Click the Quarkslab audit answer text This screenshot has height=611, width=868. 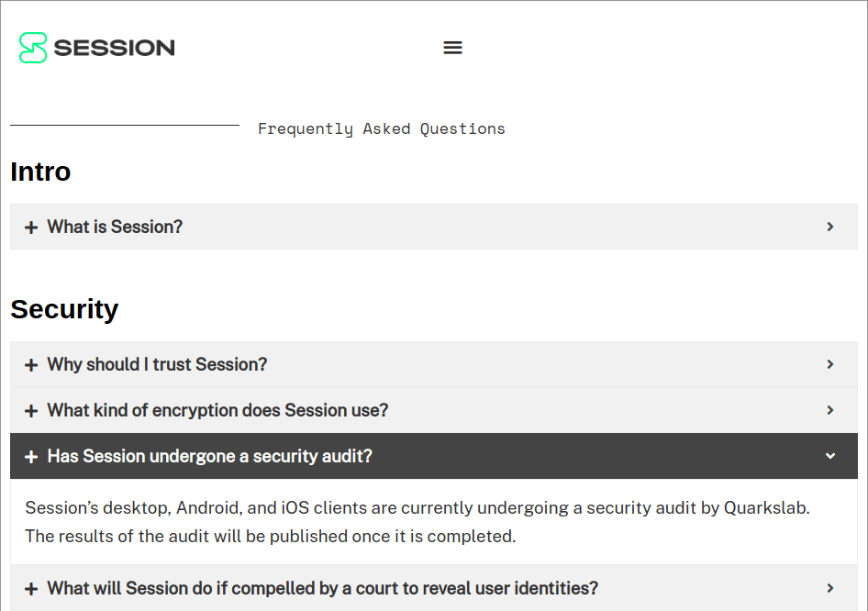pyautogui.click(x=417, y=522)
